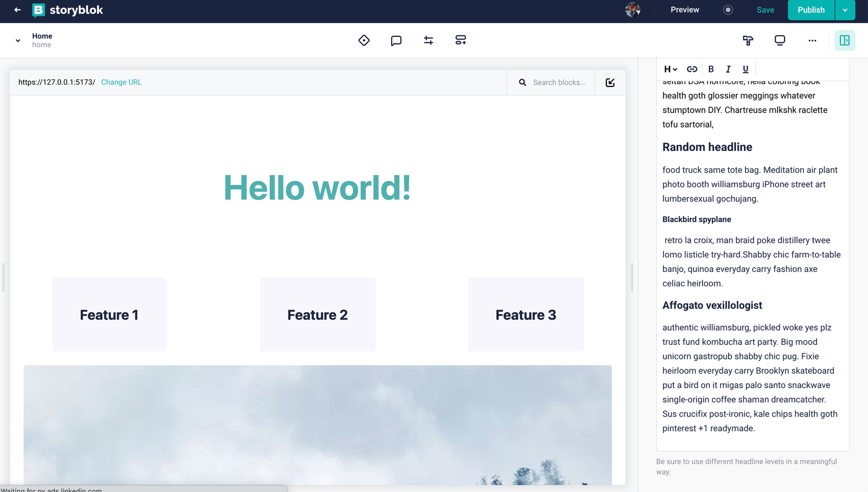Viewport: 868px width, 492px height.
Task: Open the paint roller design icon
Action: (748, 40)
